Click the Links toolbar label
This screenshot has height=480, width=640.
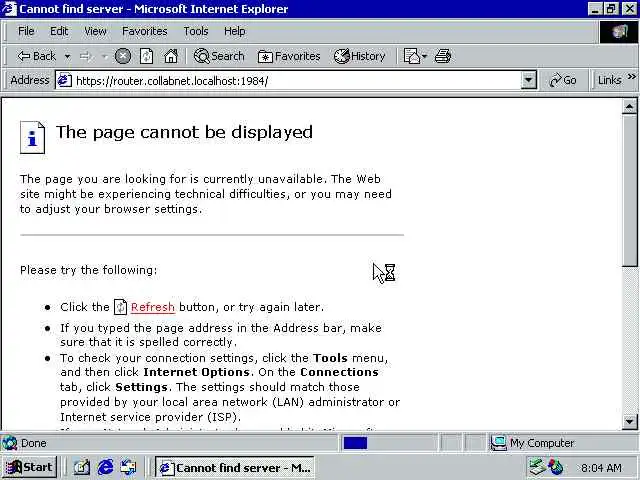(609, 80)
